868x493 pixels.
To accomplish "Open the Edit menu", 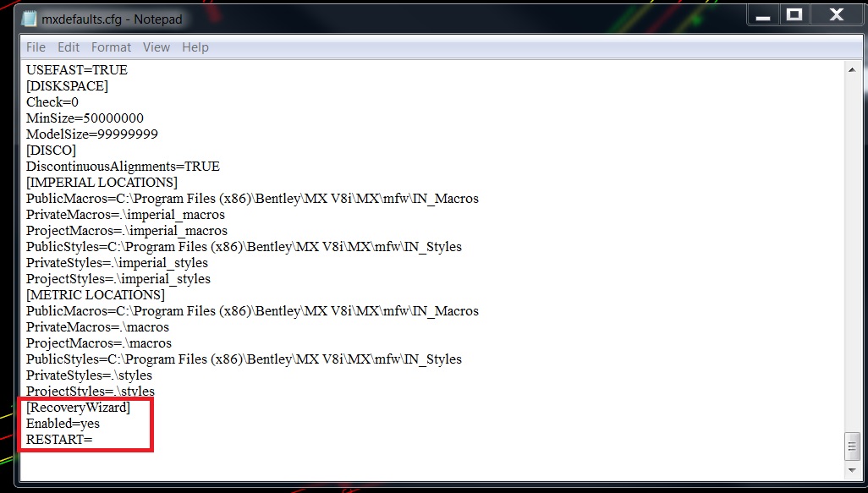I will point(69,47).
